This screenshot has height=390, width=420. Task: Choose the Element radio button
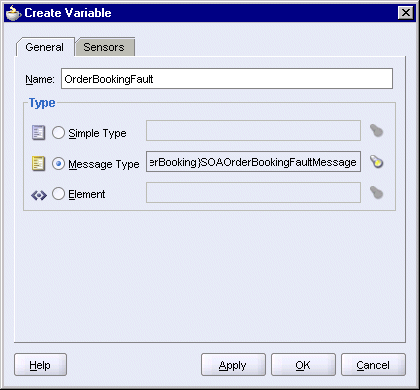(58, 194)
